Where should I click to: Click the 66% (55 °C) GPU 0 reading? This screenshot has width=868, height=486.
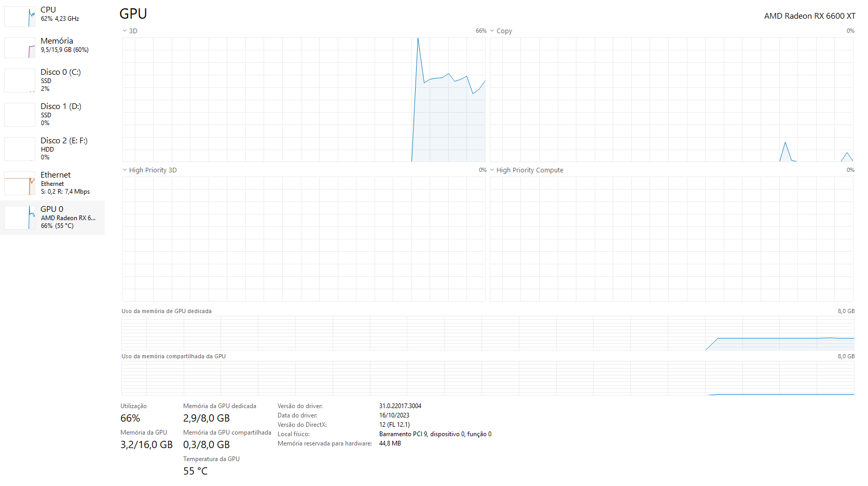pos(58,226)
